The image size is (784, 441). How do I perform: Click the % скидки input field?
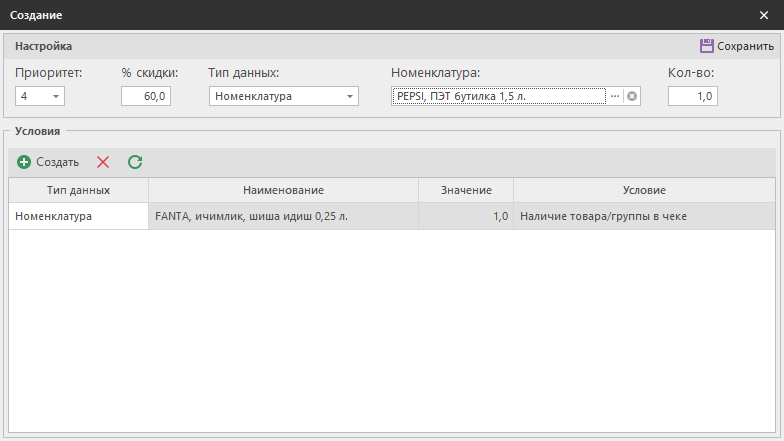point(146,97)
